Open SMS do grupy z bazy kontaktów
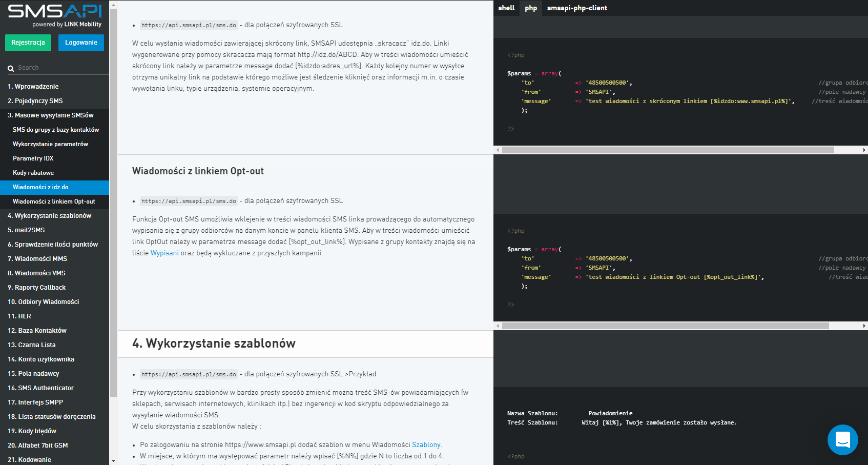Viewport: 868px width, 465px height. (x=54, y=130)
